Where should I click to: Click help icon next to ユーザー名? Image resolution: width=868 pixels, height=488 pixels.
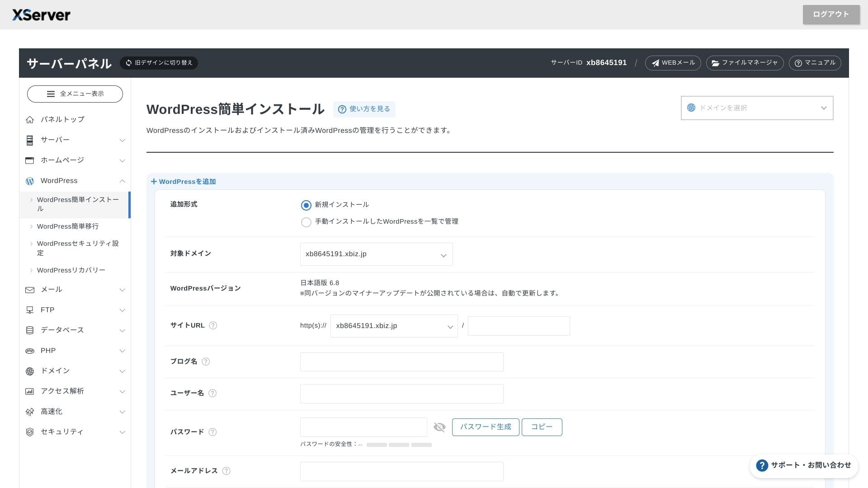pos(212,393)
